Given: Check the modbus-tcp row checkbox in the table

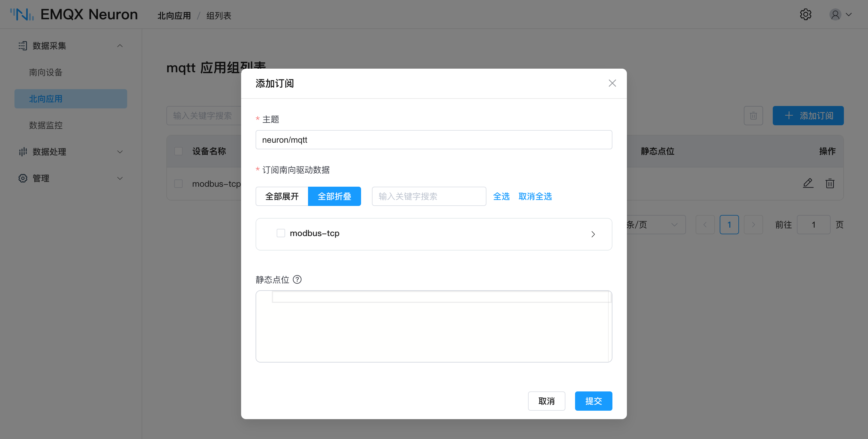Looking at the screenshot, I should [x=178, y=184].
